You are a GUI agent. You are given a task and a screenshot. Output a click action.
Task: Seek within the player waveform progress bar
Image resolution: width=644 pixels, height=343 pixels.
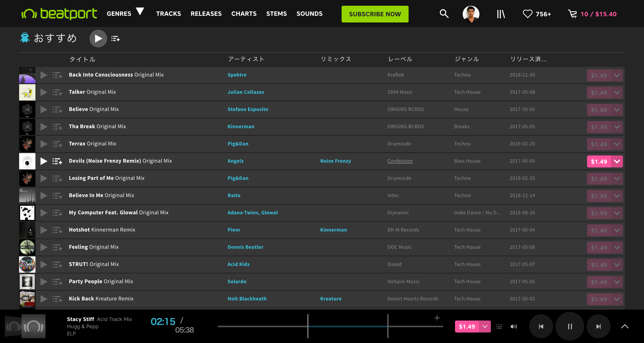point(330,326)
